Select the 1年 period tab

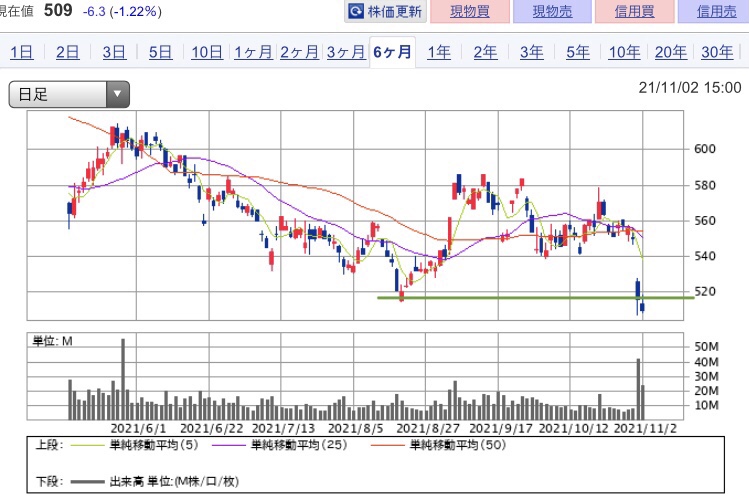[439, 52]
